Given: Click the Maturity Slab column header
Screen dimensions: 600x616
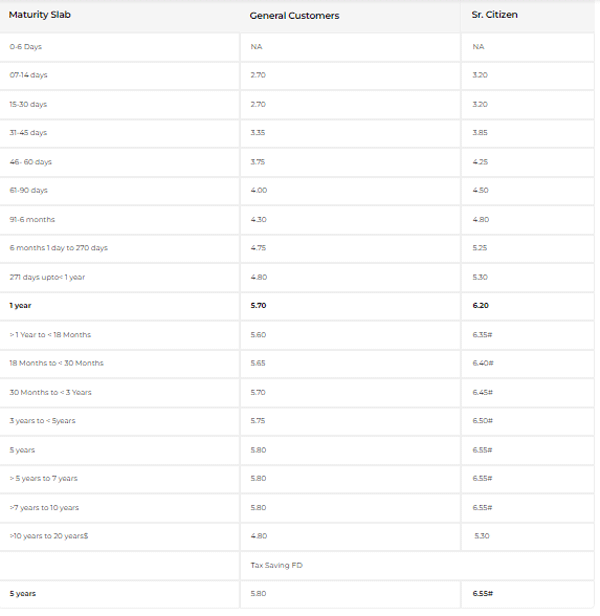Looking at the screenshot, I should point(40,15).
